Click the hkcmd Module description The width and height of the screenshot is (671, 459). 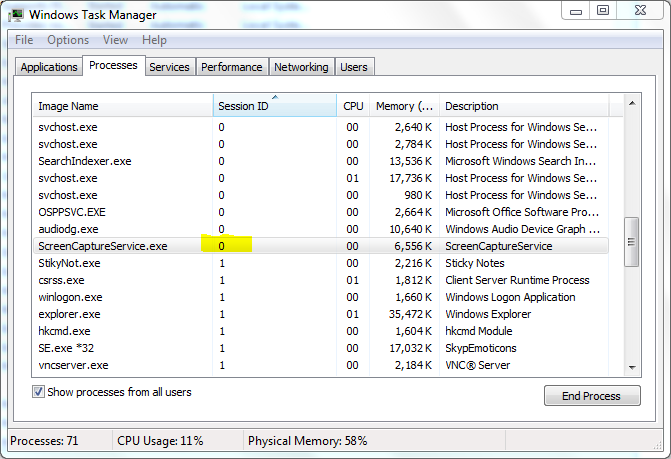(x=479, y=331)
